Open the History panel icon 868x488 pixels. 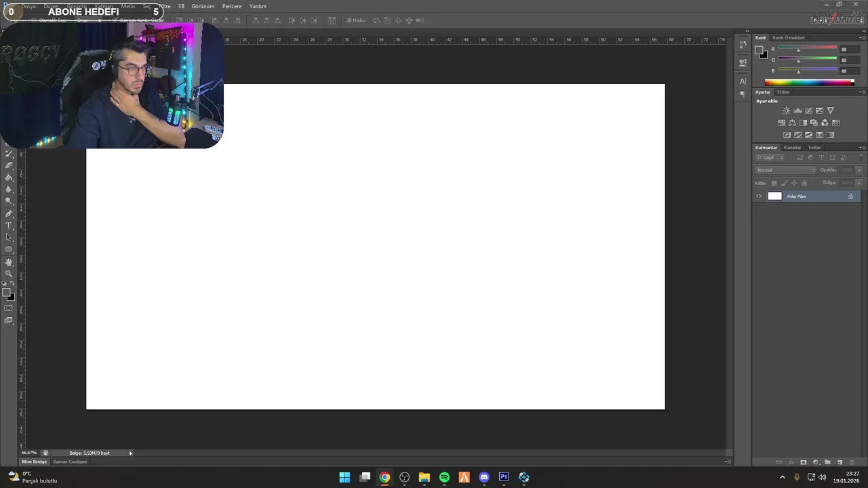pos(743,44)
